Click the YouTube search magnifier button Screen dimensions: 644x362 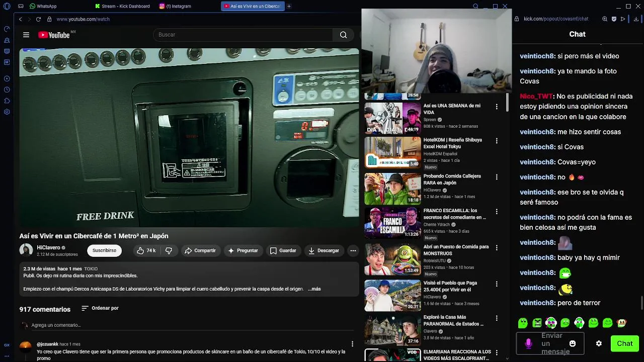click(343, 35)
